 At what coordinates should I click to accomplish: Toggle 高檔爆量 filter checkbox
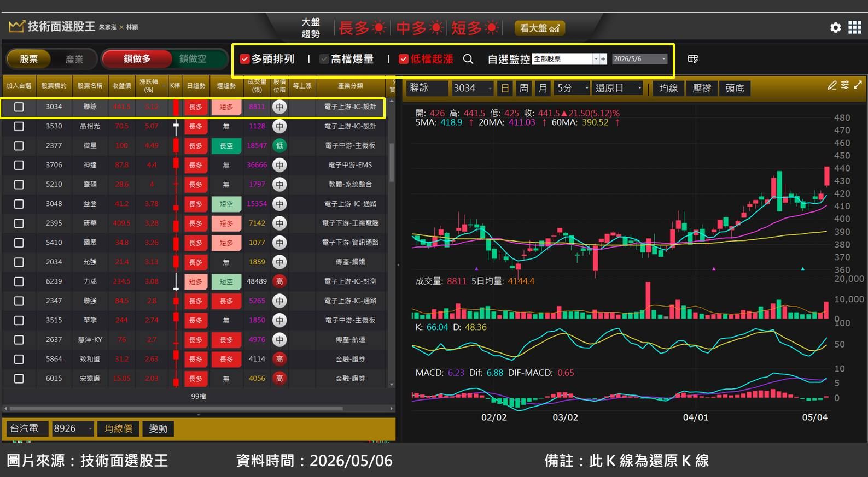click(324, 59)
